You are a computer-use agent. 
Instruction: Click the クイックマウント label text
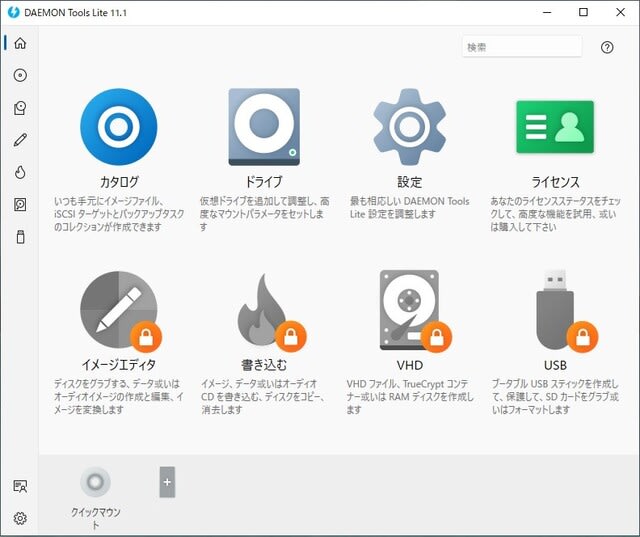(96, 518)
